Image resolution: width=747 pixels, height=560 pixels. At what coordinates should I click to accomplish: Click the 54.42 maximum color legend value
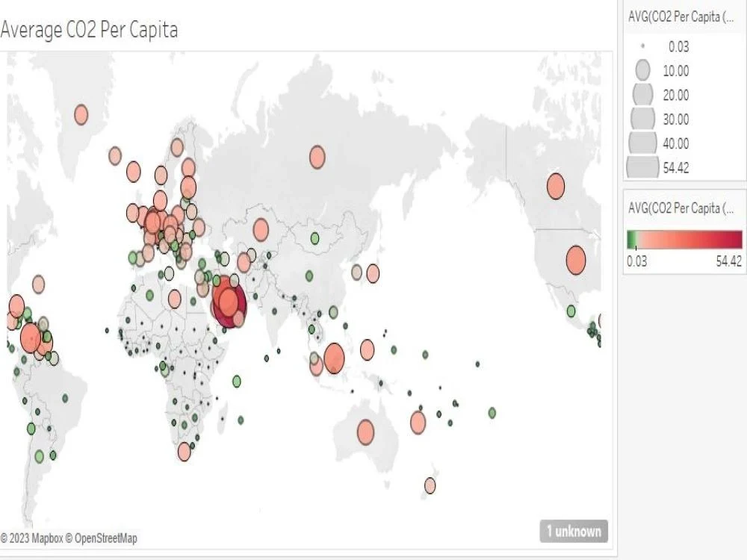pyautogui.click(x=728, y=261)
